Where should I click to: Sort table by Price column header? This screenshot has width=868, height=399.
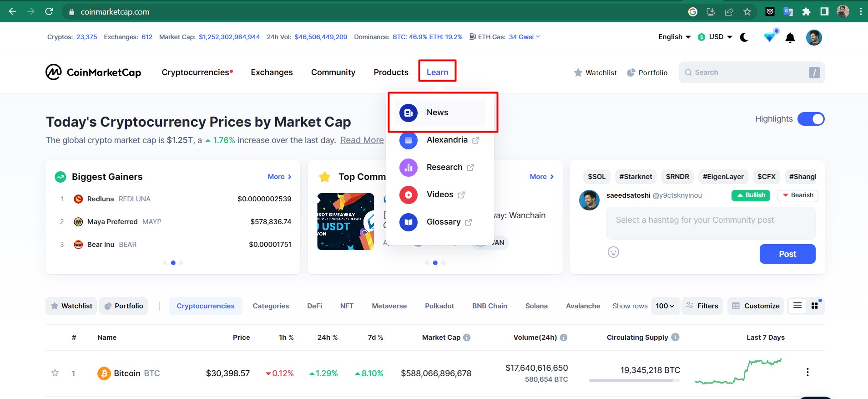241,338
